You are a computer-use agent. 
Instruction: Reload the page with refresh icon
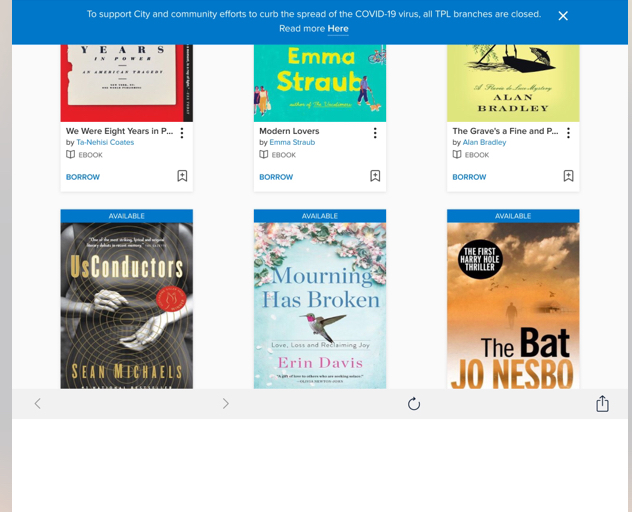coord(414,404)
